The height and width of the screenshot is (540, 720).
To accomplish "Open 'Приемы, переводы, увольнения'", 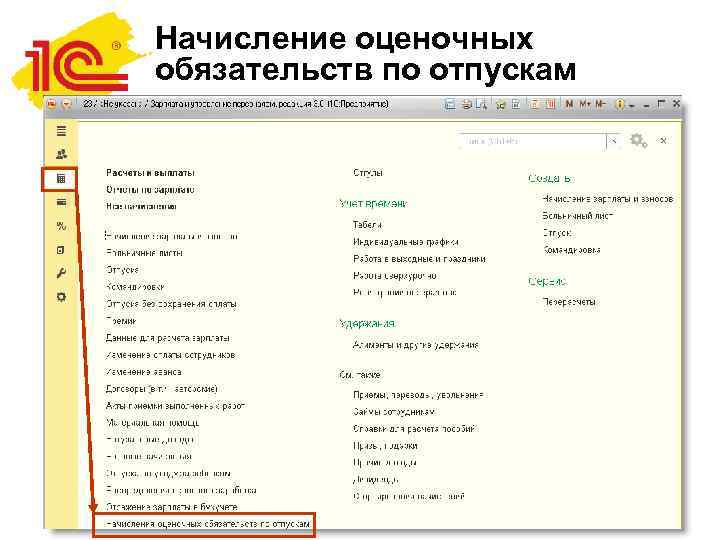I will coord(418,395).
